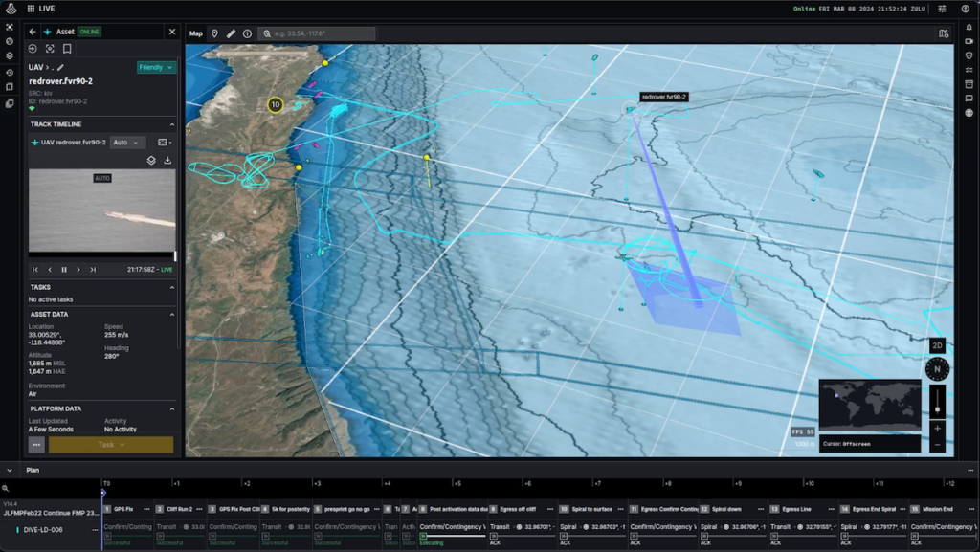Click the coordinate search input field
The image size is (980, 552).
tap(318, 33)
